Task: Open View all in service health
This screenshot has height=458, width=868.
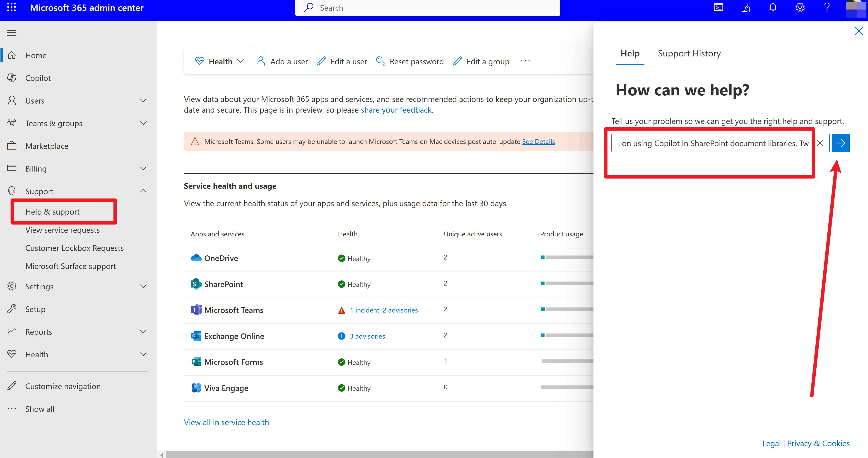Action: (227, 422)
